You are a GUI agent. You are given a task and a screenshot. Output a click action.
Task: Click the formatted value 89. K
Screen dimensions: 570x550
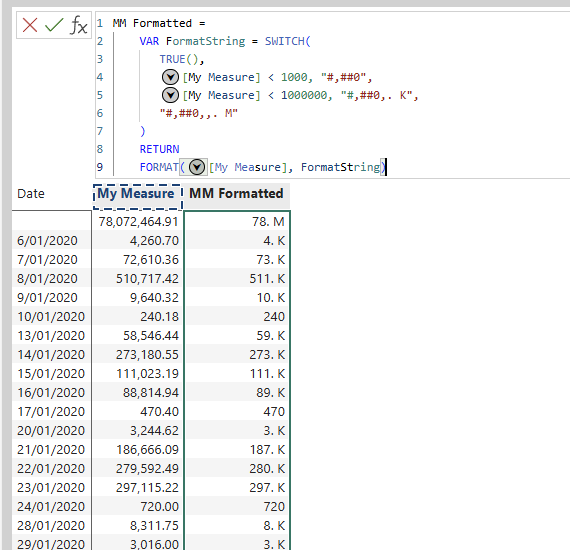coord(271,392)
